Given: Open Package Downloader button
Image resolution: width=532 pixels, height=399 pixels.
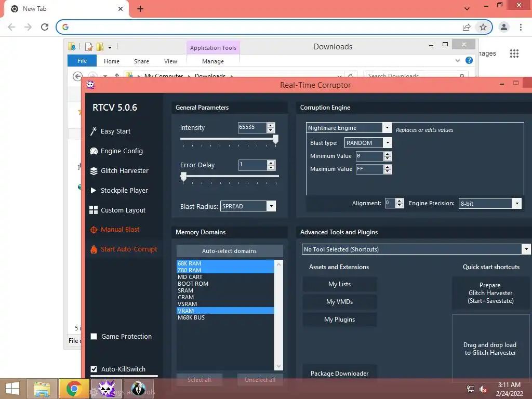Looking at the screenshot, I should 340,373.
